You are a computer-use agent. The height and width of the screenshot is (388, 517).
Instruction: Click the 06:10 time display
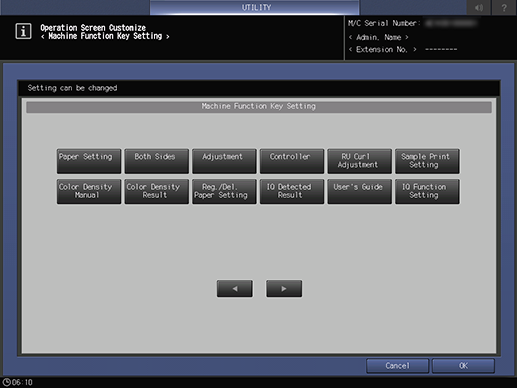point(22,382)
